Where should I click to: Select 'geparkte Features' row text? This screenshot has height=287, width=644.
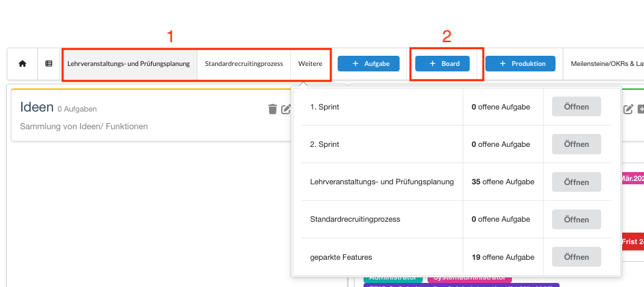pos(341,258)
